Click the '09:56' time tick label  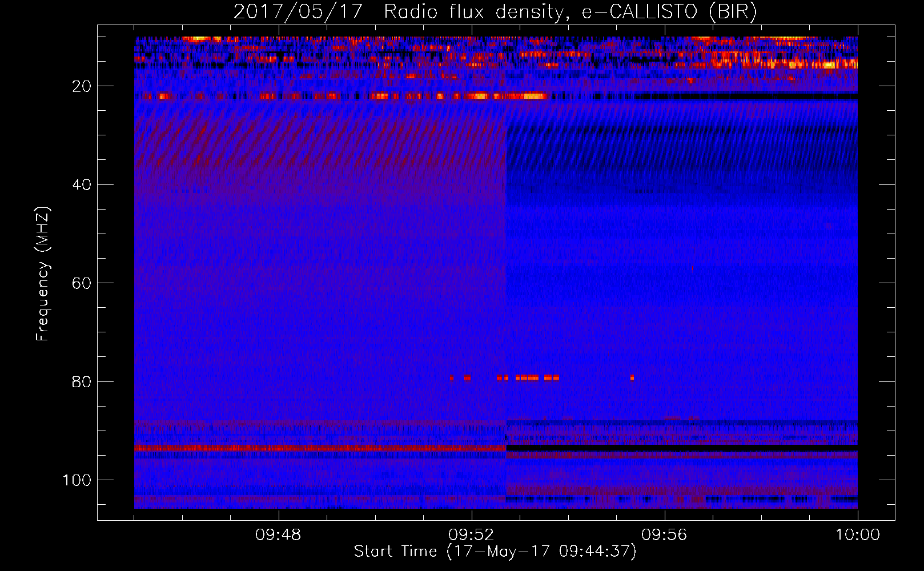[x=664, y=535]
